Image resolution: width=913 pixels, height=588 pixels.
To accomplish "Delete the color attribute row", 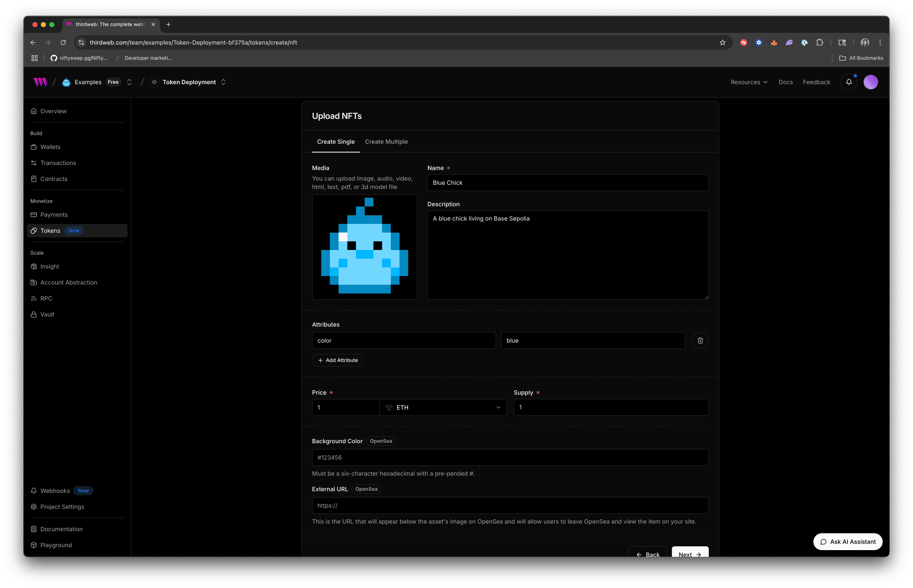I will coord(700,341).
